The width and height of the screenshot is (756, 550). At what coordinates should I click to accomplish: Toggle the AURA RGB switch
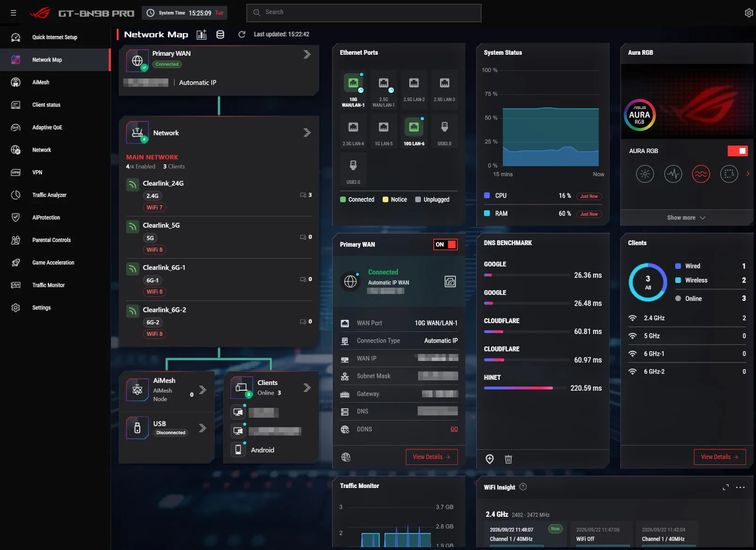(x=738, y=151)
